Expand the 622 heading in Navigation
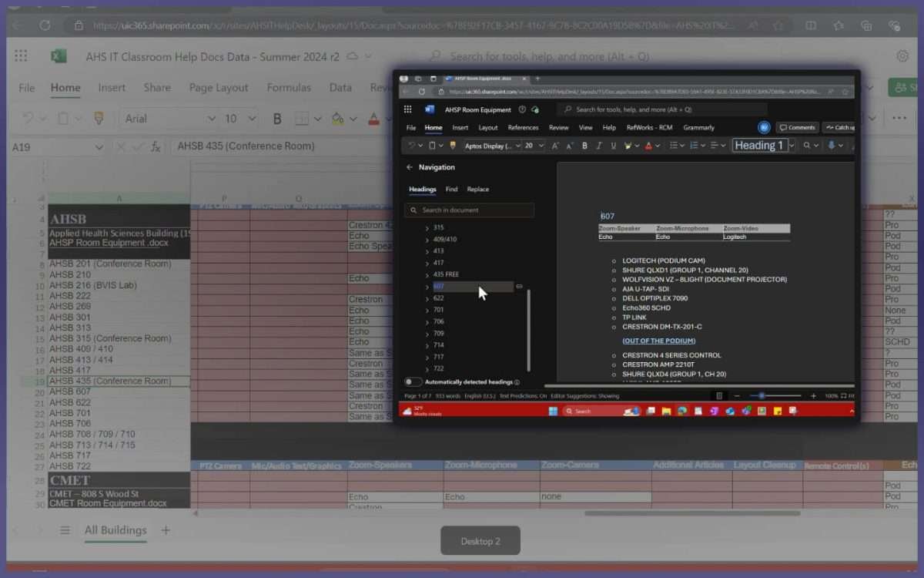The image size is (924, 578). coord(427,298)
